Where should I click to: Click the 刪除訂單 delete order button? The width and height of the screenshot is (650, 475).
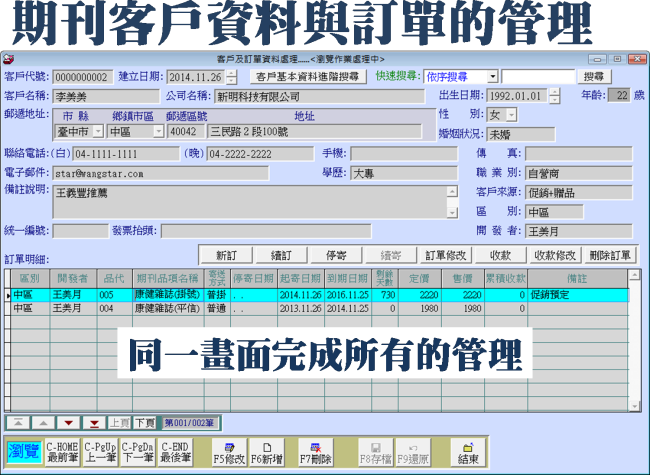[x=609, y=254]
